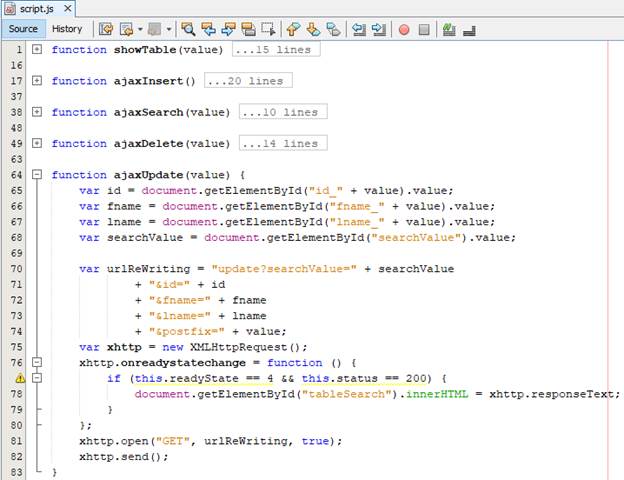Click the '...20 lines' folded code placeholder

coord(248,81)
